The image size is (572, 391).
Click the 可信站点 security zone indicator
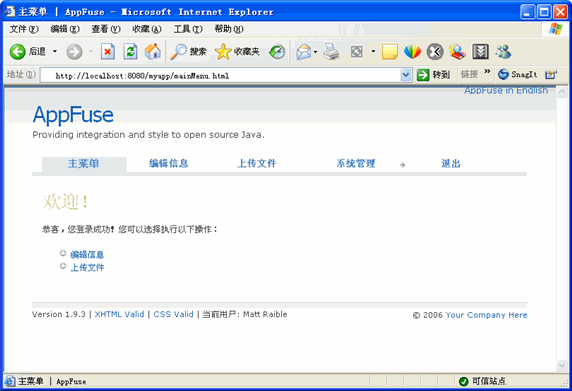[482, 381]
